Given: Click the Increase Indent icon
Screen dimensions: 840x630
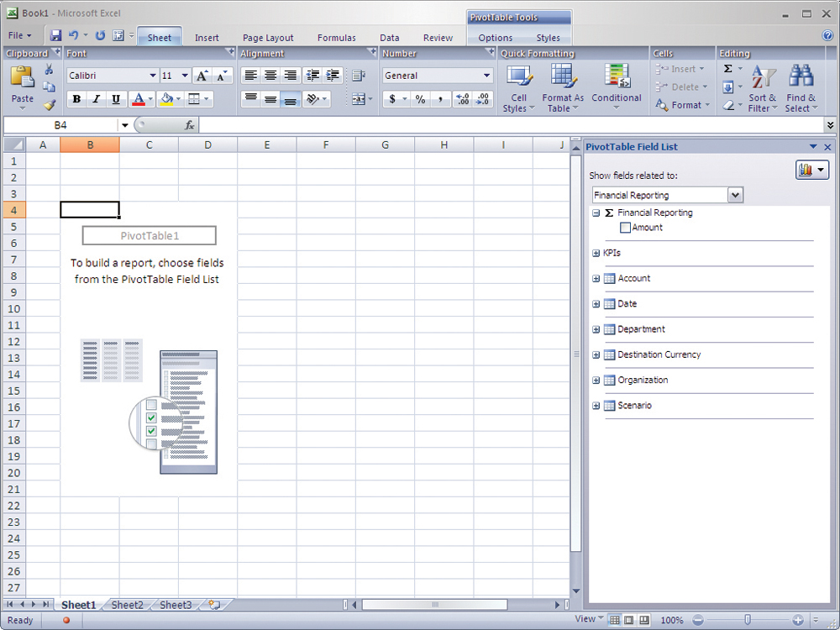Looking at the screenshot, I should pos(333,76).
